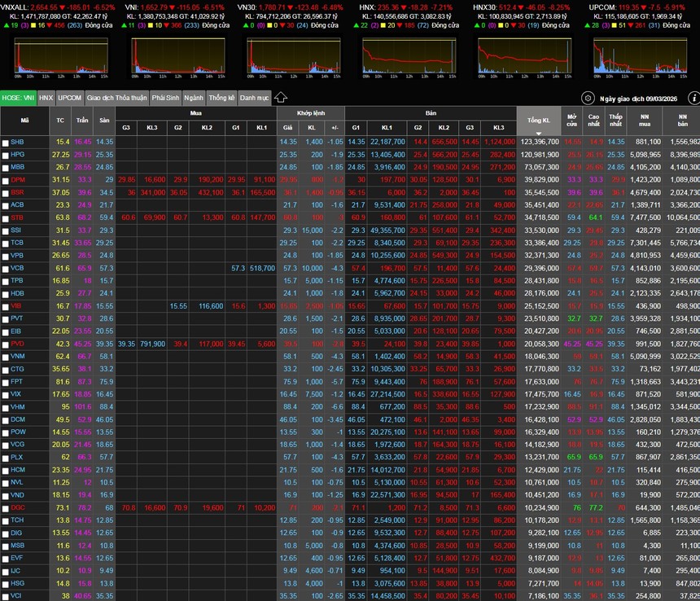Select the HPG row checkbox

pyautogui.click(x=6, y=155)
